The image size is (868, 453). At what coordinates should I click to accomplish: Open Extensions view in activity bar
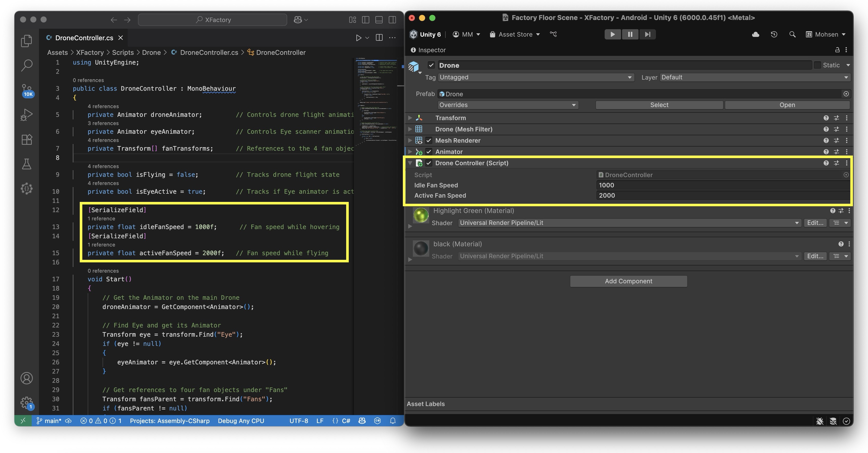point(27,139)
